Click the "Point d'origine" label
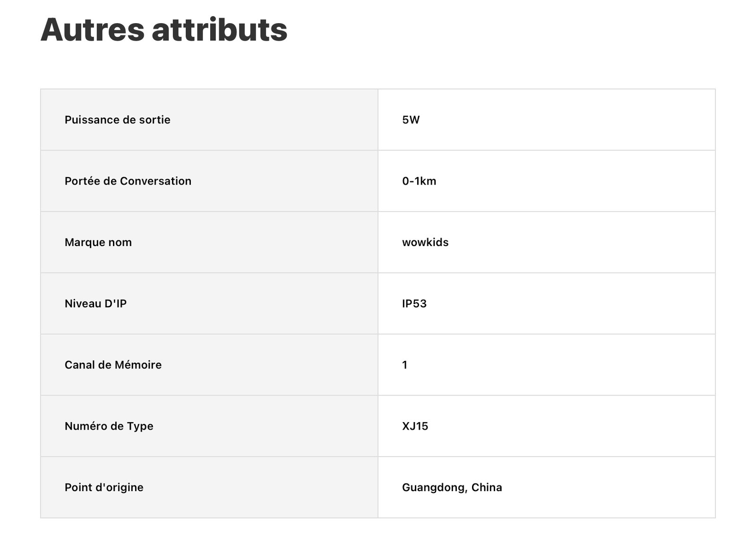Viewport: 756px width, 535px height. coord(104,488)
